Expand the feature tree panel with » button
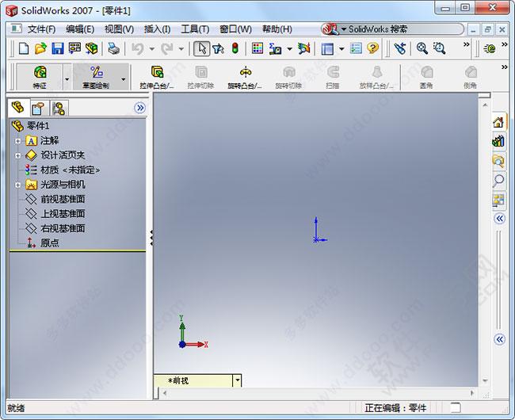515x420 pixels. pos(140,108)
